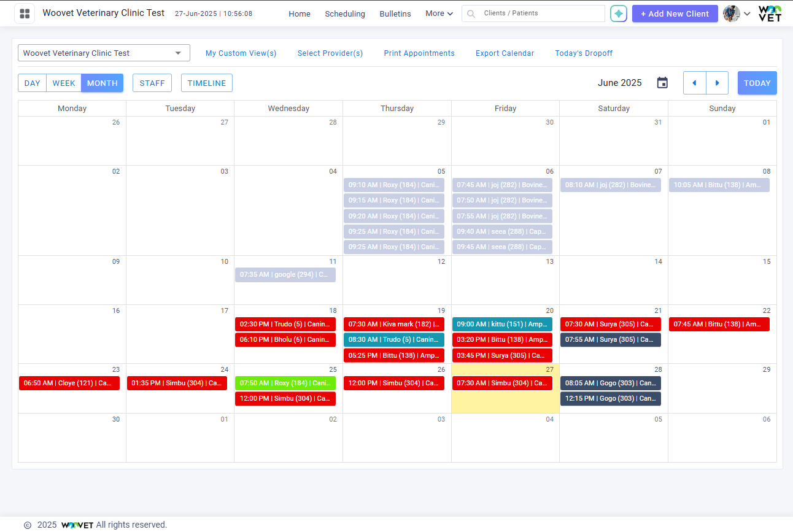Switch to DAY view
793x532 pixels.
(32, 82)
